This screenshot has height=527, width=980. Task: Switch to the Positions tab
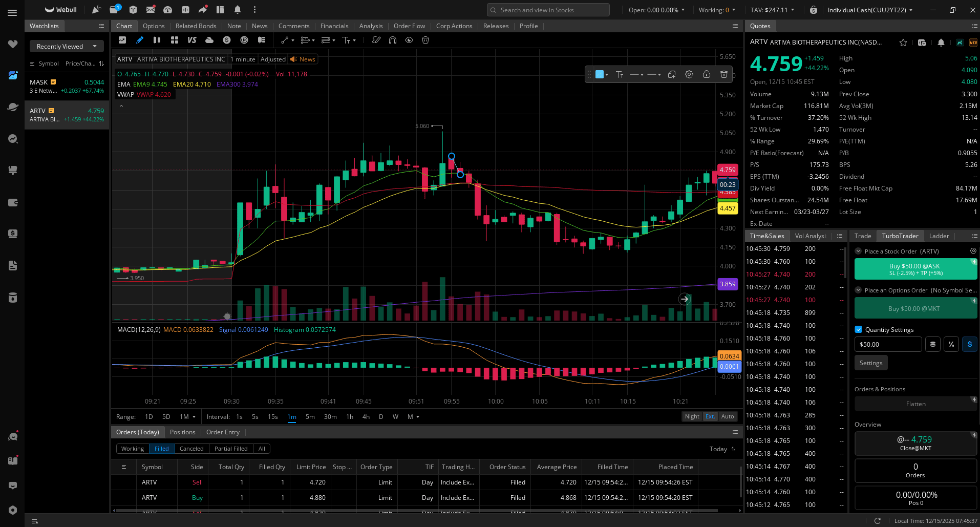tap(182, 432)
